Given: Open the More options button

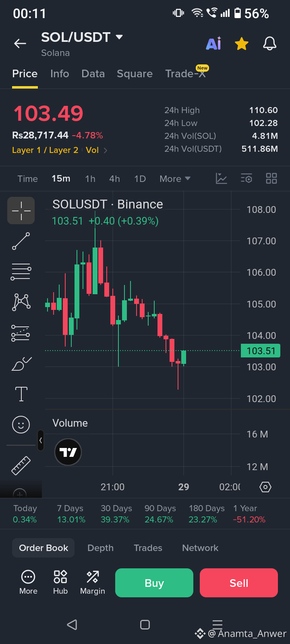Looking at the screenshot, I should point(28,582).
